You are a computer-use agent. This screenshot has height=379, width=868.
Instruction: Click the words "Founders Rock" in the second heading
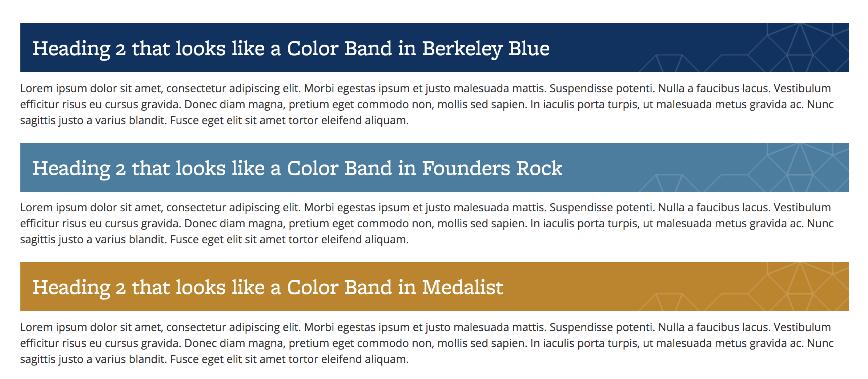pos(492,168)
